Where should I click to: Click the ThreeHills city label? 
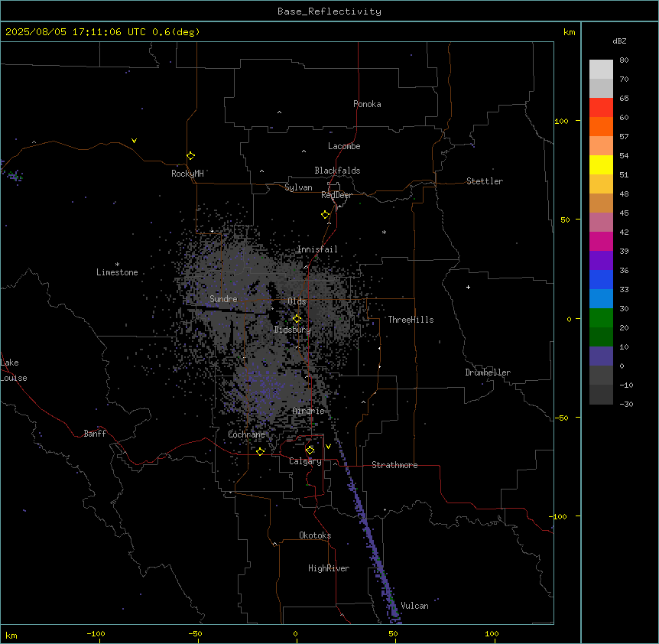point(411,320)
